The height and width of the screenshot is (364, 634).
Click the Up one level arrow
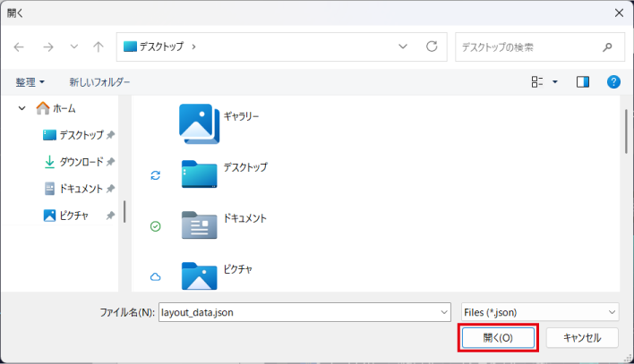point(99,47)
